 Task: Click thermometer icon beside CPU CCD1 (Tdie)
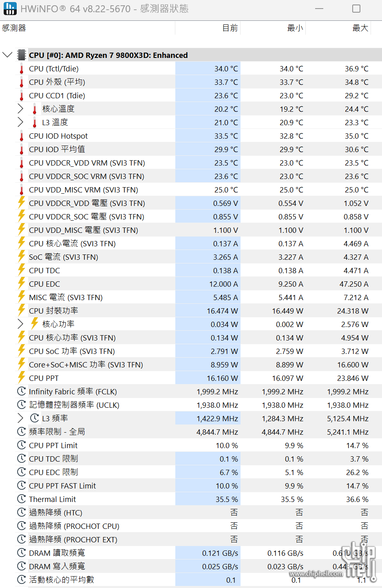22,95
